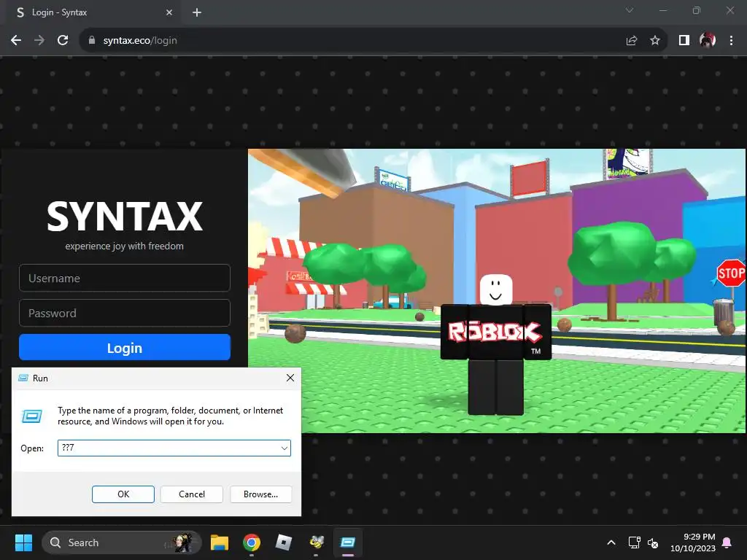Open the clock showing 9:29 PM
This screenshot has width=747, height=560.
693,542
